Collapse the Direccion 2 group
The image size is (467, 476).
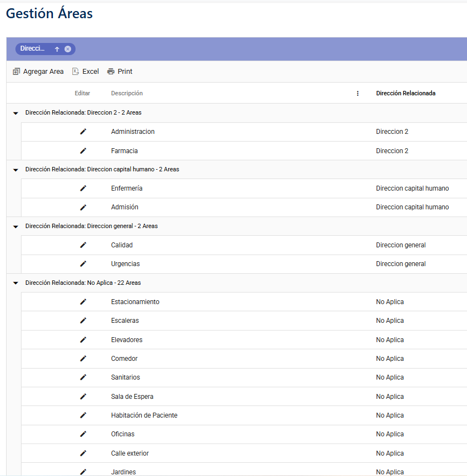[x=15, y=113]
